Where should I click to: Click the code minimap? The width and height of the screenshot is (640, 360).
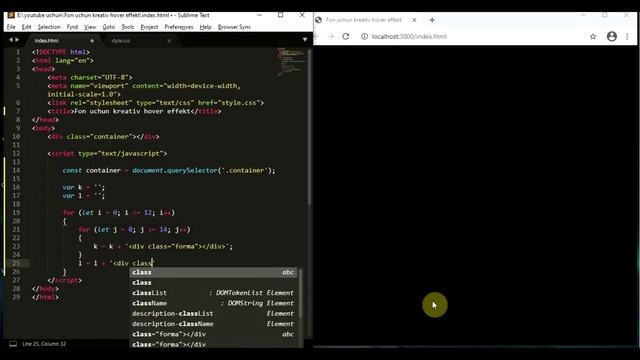[291, 62]
